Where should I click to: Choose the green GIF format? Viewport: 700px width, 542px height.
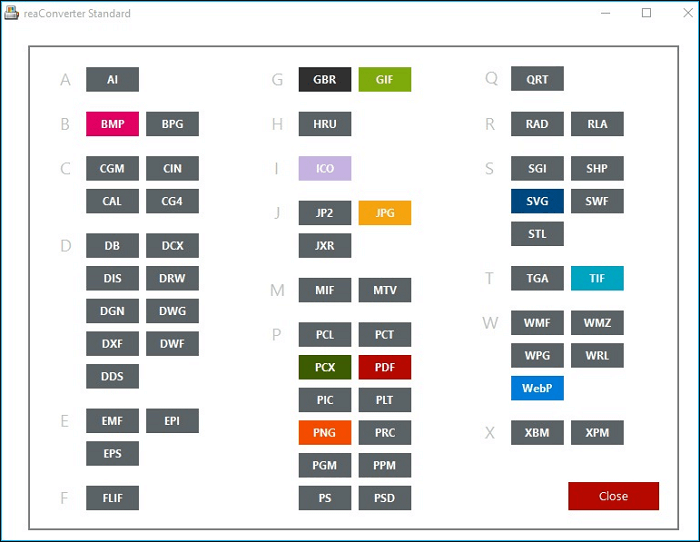(x=385, y=79)
